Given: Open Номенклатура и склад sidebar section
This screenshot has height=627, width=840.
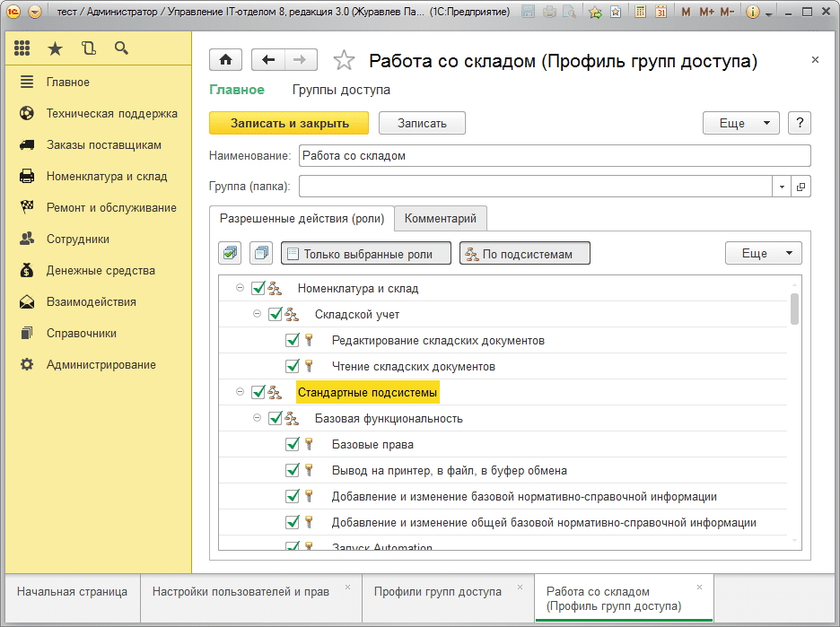Looking at the screenshot, I should point(107,176).
